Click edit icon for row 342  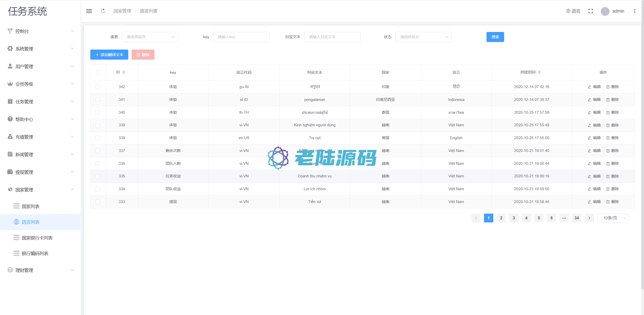tap(589, 87)
